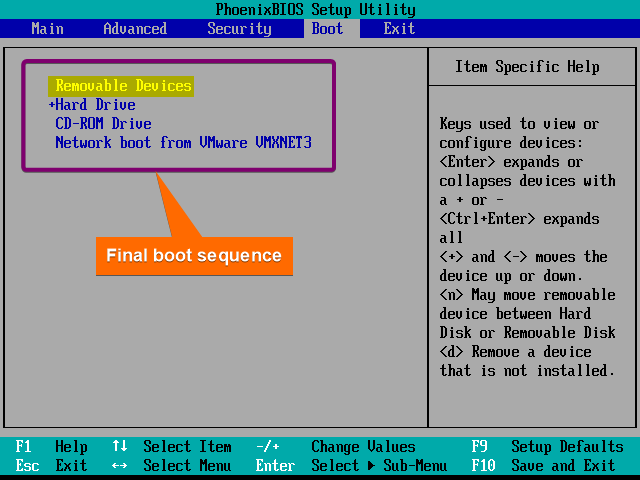The image size is (640, 480).
Task: Click the up-down arrows Select Item hint
Action: [172, 447]
